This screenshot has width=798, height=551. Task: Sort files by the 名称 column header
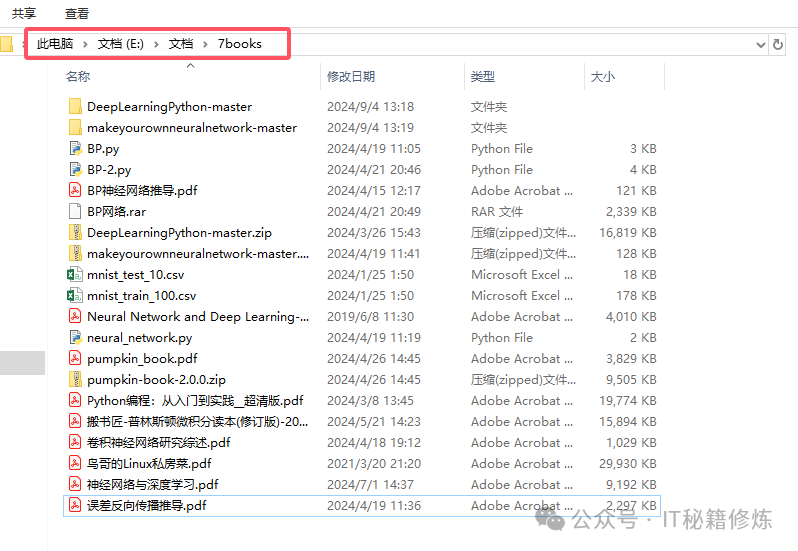(78, 76)
